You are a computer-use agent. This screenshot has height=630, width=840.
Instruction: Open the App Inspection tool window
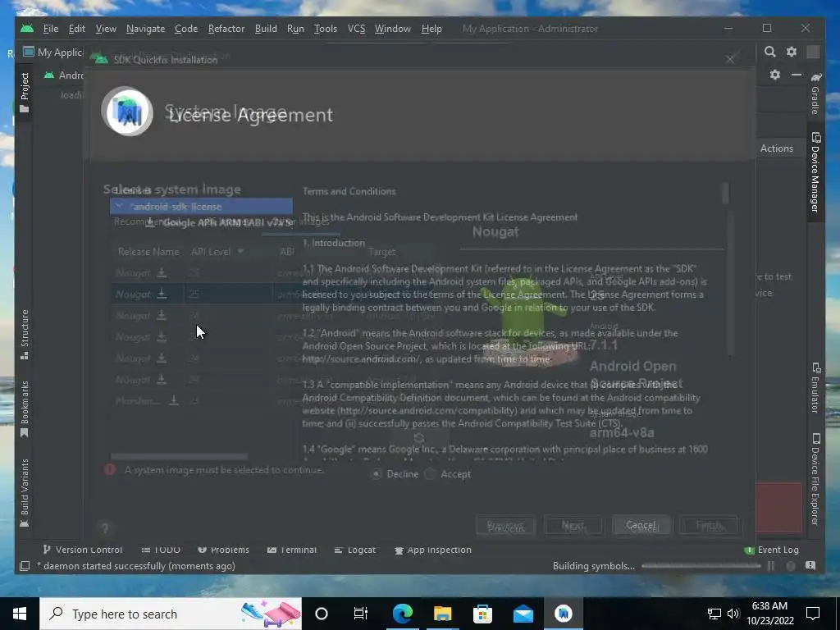[433, 550]
